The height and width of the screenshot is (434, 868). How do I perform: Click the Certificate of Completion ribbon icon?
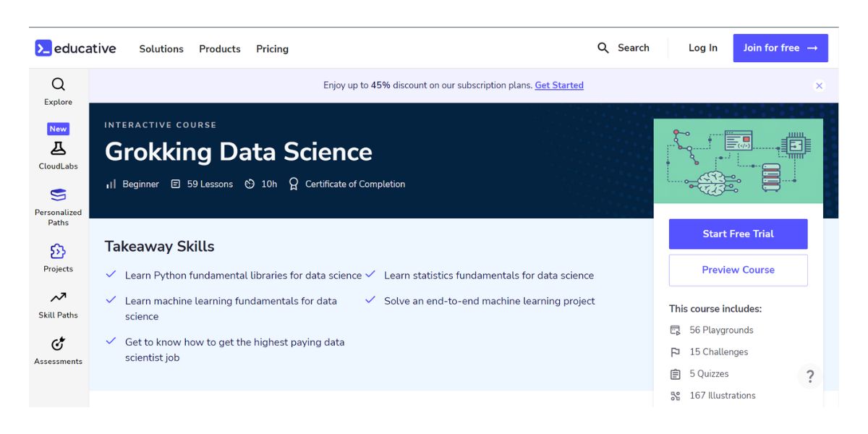coord(294,184)
